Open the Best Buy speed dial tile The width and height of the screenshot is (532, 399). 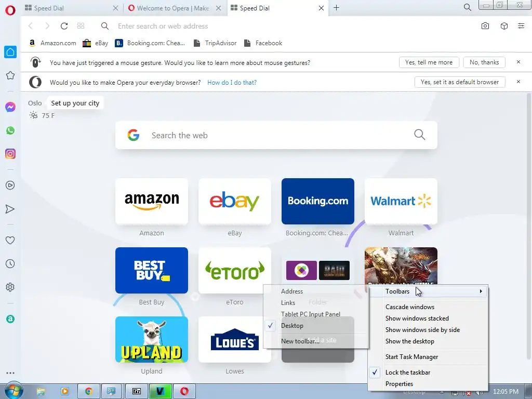click(151, 270)
